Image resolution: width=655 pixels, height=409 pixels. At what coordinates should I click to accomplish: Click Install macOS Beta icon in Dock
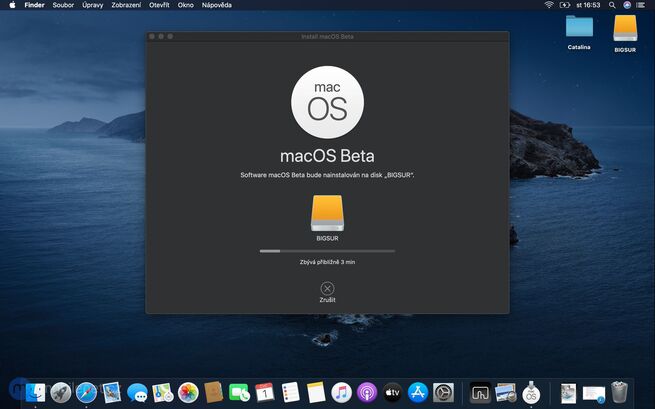(531, 393)
